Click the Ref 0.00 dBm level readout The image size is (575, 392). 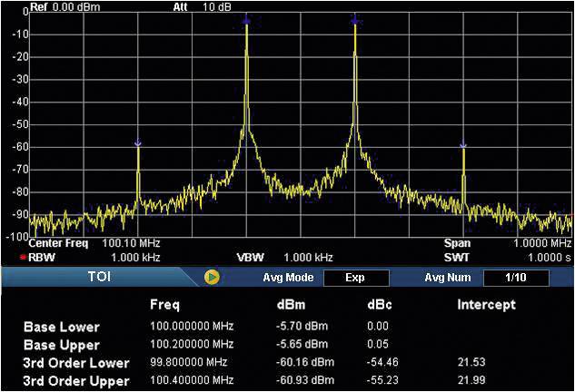click(65, 6)
